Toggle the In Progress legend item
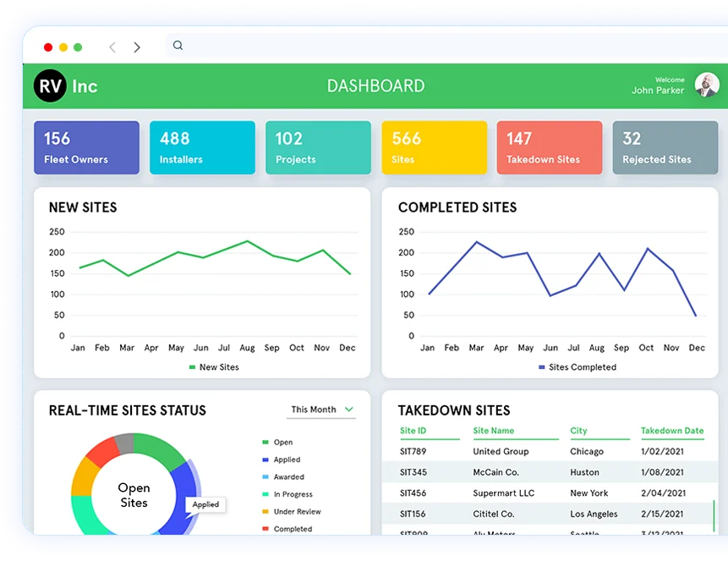 (265, 494)
